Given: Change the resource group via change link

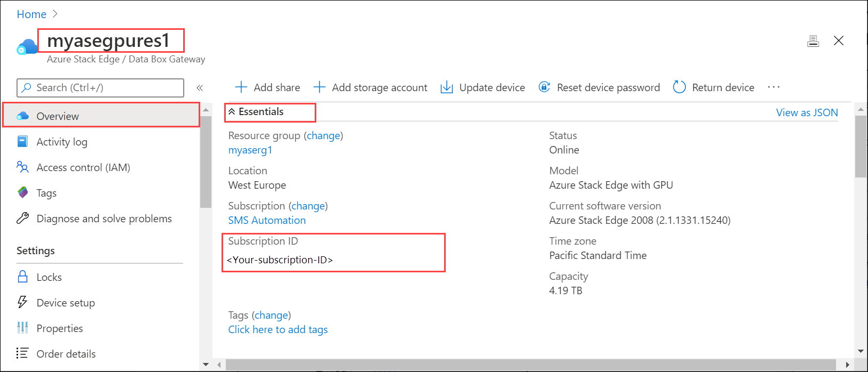Looking at the screenshot, I should [324, 135].
